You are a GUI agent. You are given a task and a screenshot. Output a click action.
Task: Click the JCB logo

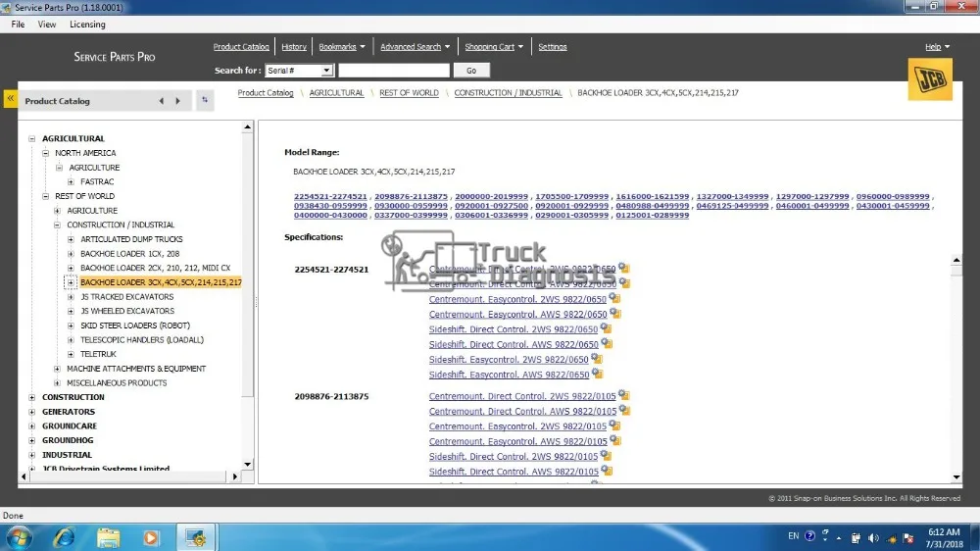tap(930, 79)
